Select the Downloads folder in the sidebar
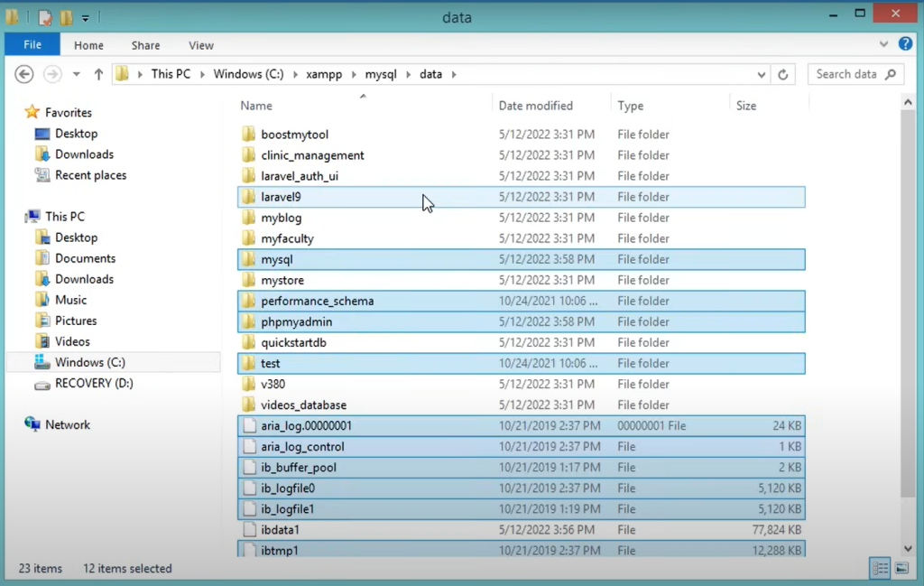Screen dimensions: 924x586 83,153
